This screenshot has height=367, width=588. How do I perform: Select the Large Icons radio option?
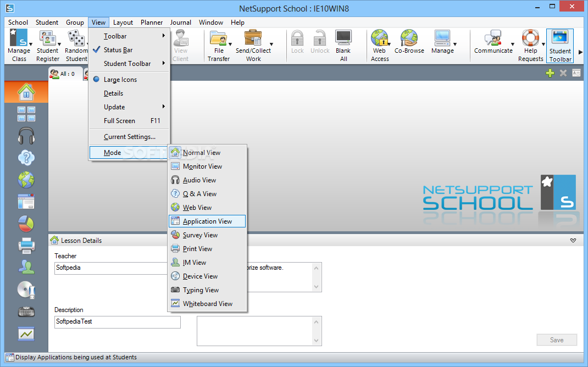[129, 80]
